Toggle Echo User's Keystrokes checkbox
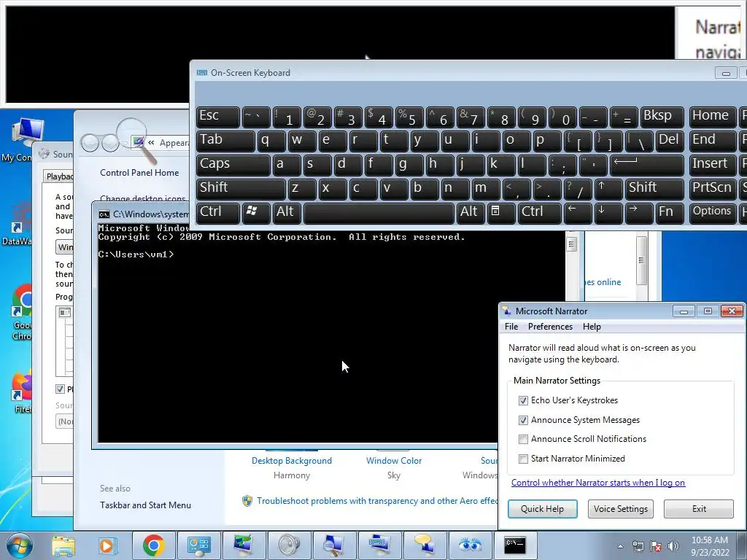Viewport: 747px width, 560px height. pos(523,400)
